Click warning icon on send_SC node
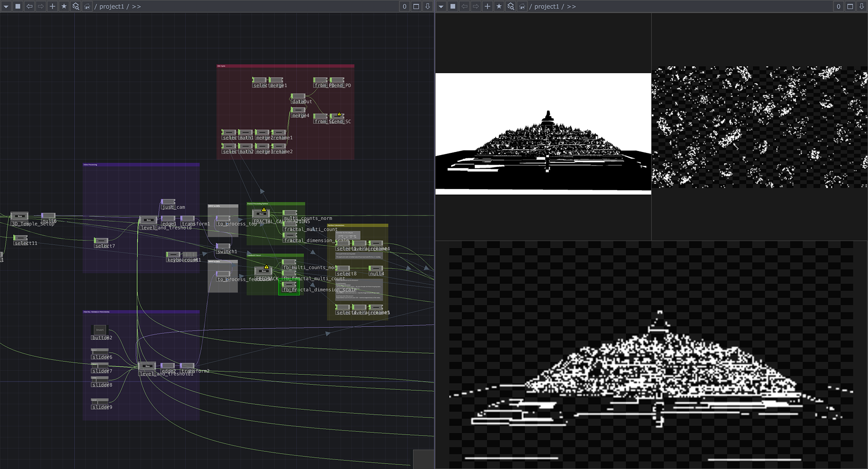The width and height of the screenshot is (868, 469). point(340,114)
